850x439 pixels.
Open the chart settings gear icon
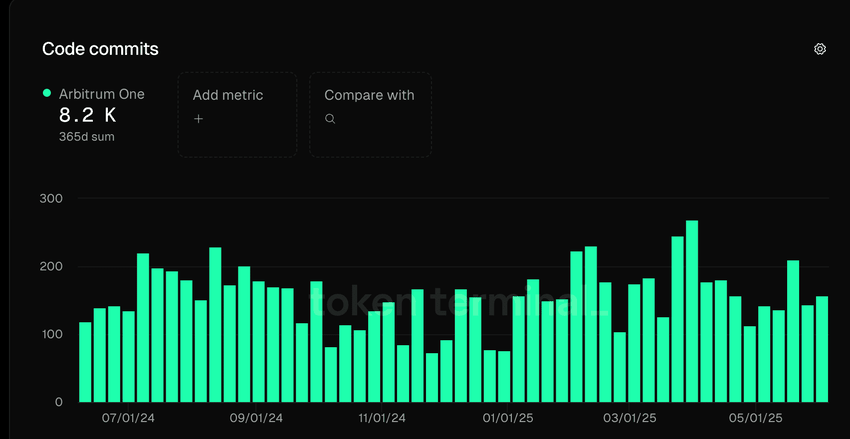click(820, 49)
